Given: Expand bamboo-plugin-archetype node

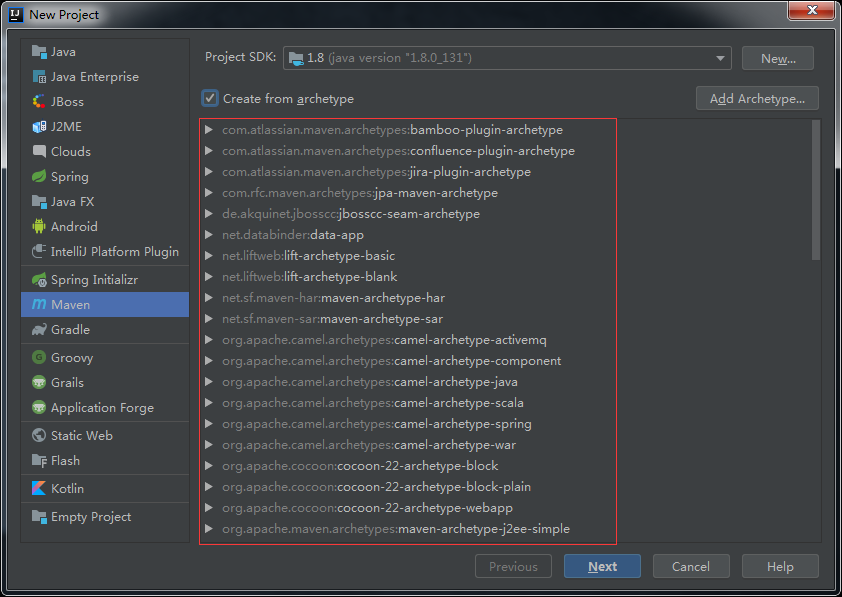Looking at the screenshot, I should pyautogui.click(x=209, y=130).
